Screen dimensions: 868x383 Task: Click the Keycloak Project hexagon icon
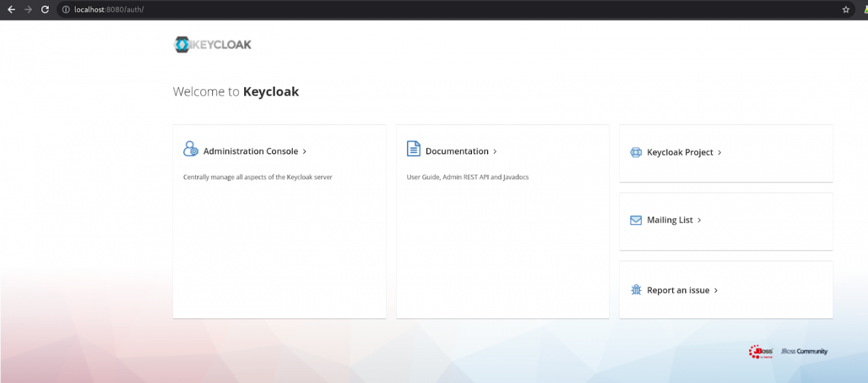[636, 153]
